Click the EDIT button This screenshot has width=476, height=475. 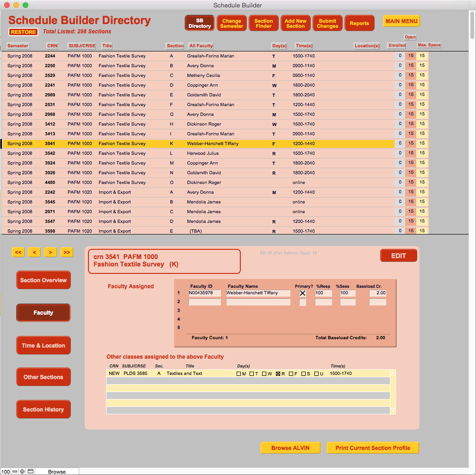coord(399,256)
